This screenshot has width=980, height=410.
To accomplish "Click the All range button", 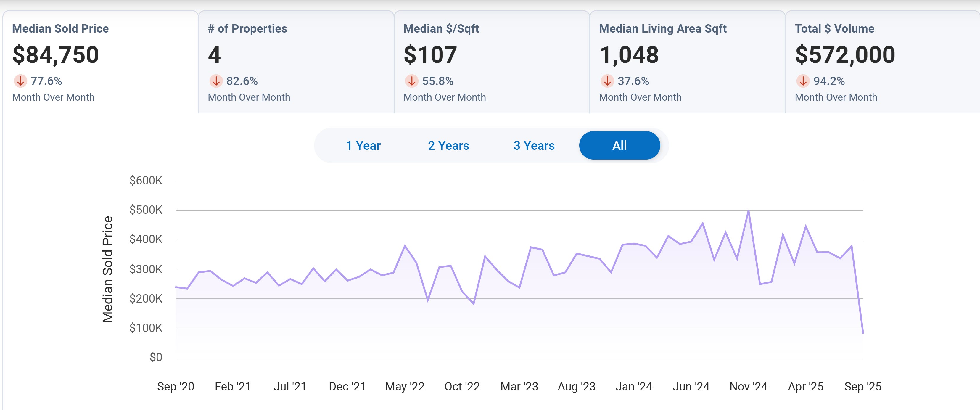I will tap(619, 145).
